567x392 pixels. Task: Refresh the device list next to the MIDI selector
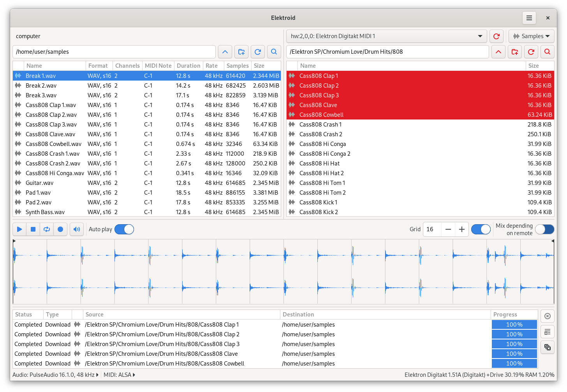pyautogui.click(x=496, y=36)
